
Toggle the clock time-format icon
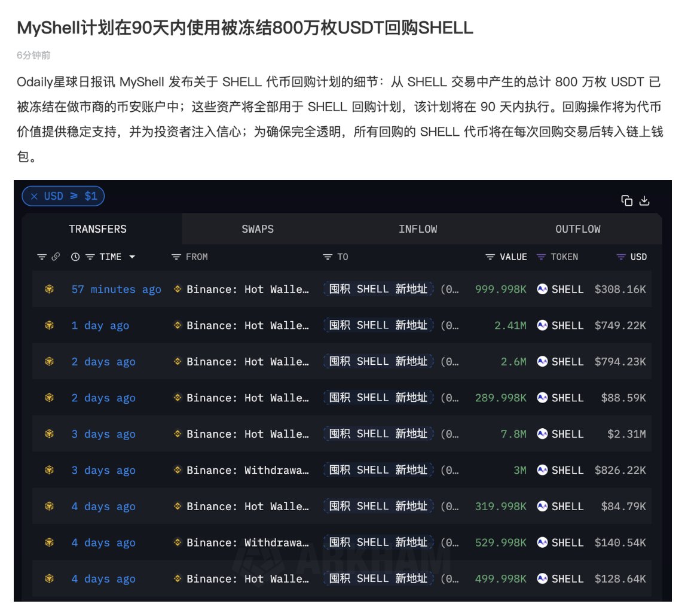[75, 257]
